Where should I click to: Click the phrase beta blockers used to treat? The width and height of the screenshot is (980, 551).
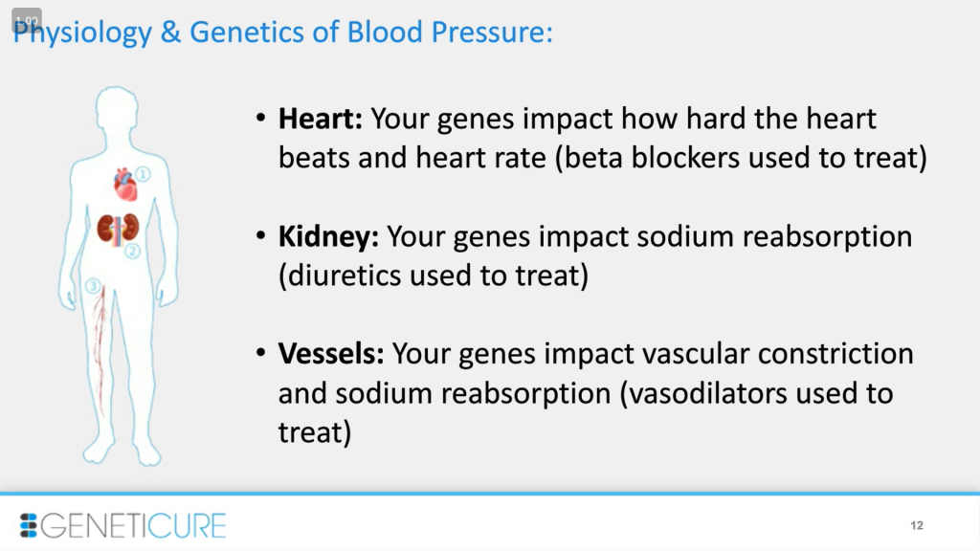pyautogui.click(x=742, y=158)
